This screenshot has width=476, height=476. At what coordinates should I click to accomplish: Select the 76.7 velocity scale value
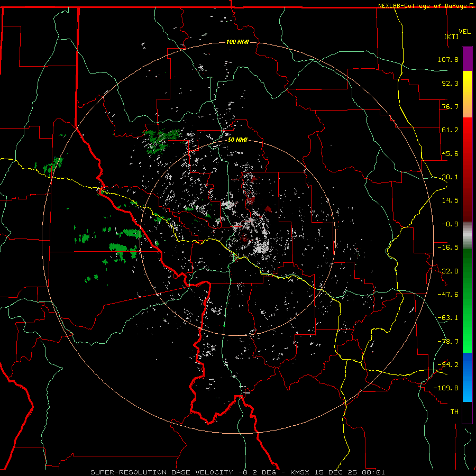(450, 106)
